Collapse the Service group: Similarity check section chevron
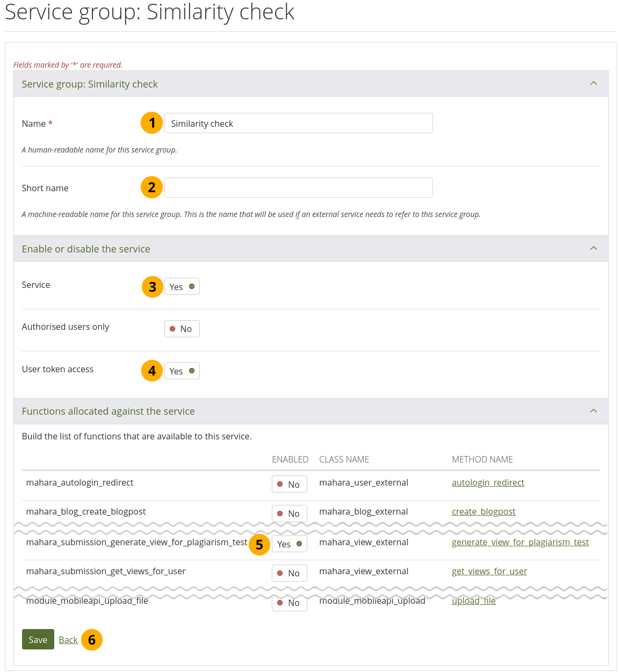This screenshot has height=672, width=621. point(593,83)
